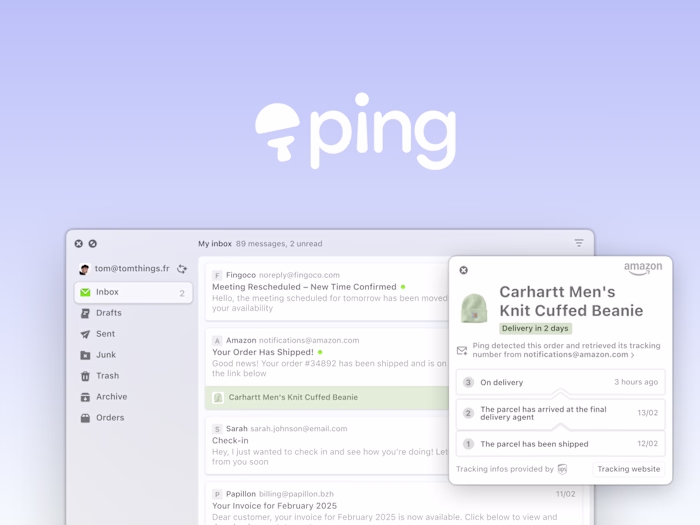Click the Archive box icon

85,397
